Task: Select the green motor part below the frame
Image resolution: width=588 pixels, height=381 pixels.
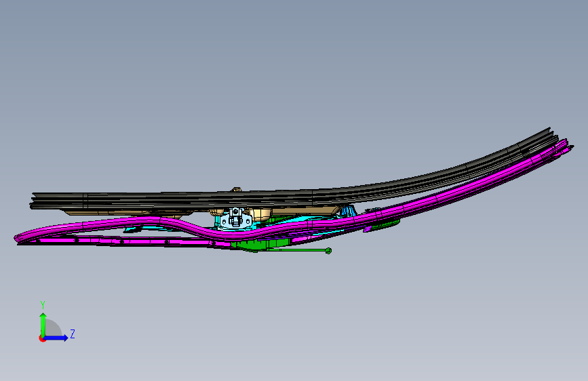Action: [259, 245]
